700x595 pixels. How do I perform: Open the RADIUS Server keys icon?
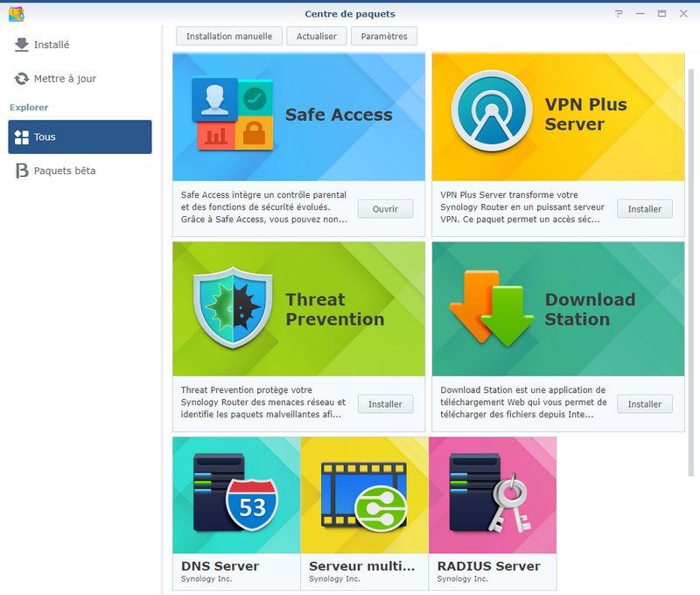click(x=490, y=493)
